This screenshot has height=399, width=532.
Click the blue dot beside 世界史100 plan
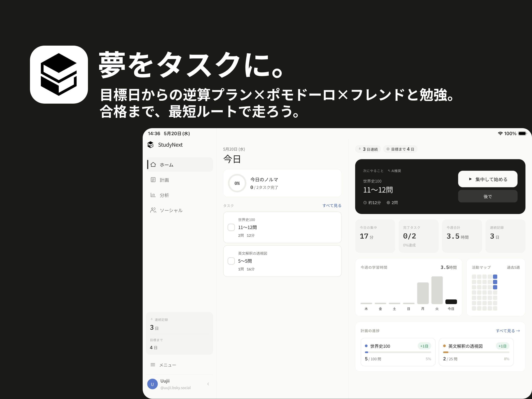(x=366, y=346)
